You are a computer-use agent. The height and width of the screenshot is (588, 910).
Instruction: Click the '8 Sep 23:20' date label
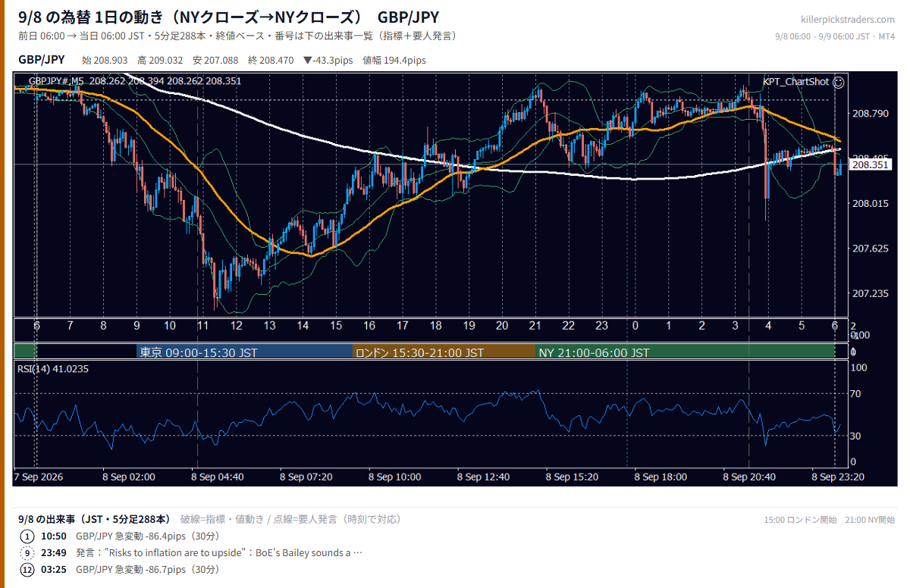[837, 477]
